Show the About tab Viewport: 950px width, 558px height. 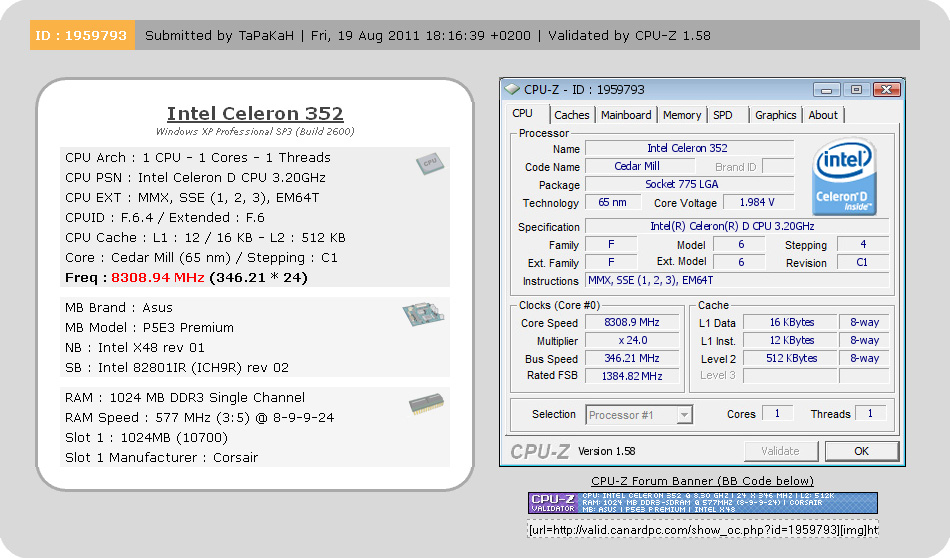tap(823, 115)
